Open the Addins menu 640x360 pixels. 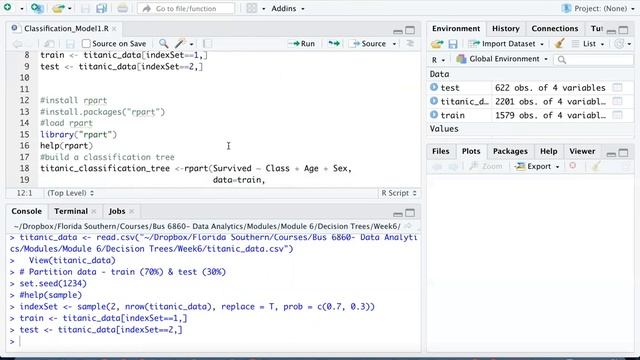(x=288, y=9)
